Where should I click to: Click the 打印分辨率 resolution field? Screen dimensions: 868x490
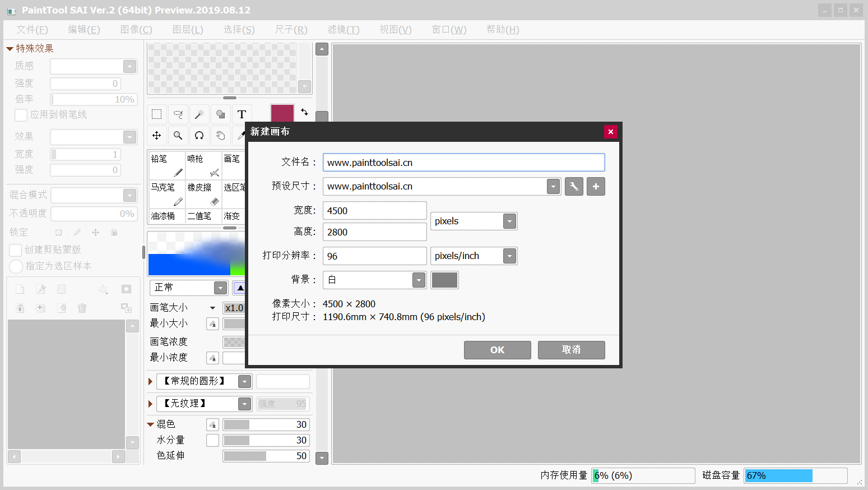pyautogui.click(x=375, y=256)
